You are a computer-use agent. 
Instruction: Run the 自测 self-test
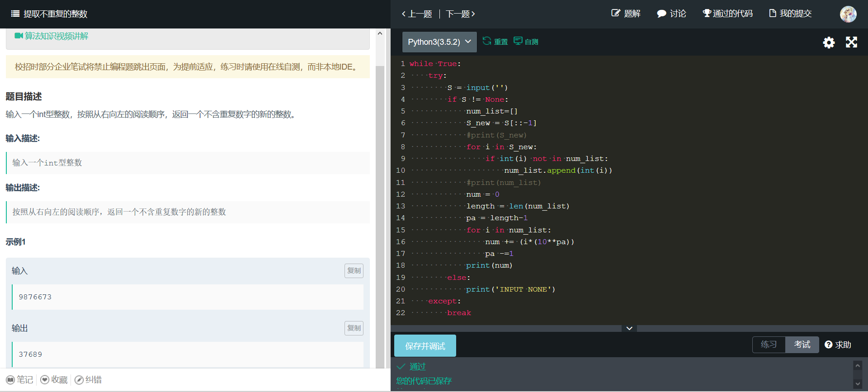pos(526,42)
